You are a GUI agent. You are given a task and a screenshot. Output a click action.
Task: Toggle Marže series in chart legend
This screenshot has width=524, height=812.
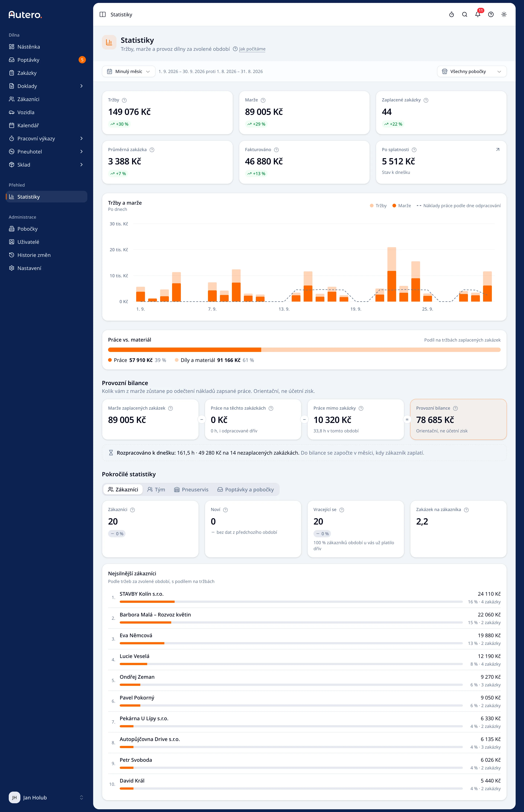click(x=402, y=206)
